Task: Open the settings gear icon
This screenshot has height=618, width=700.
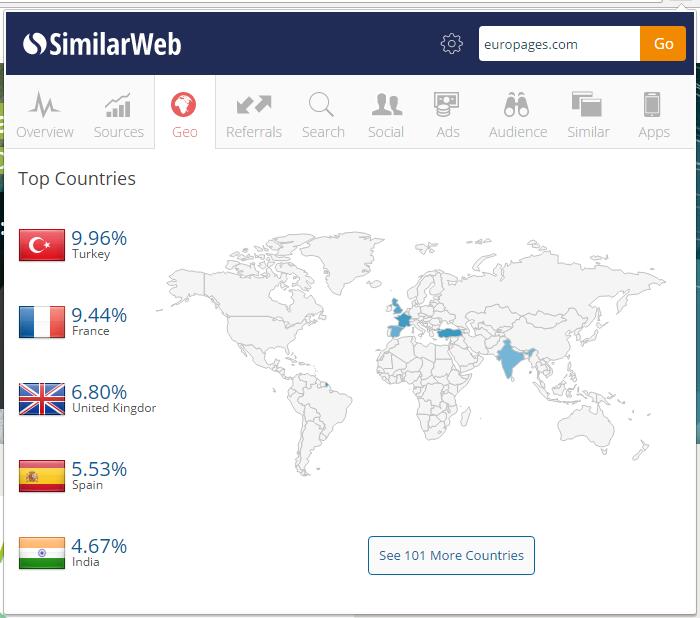Action: 452,44
